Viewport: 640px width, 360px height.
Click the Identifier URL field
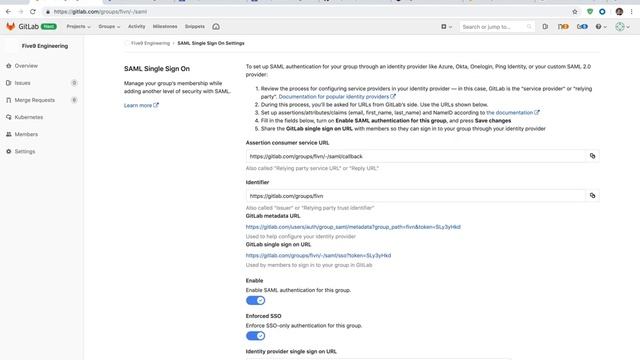point(416,196)
